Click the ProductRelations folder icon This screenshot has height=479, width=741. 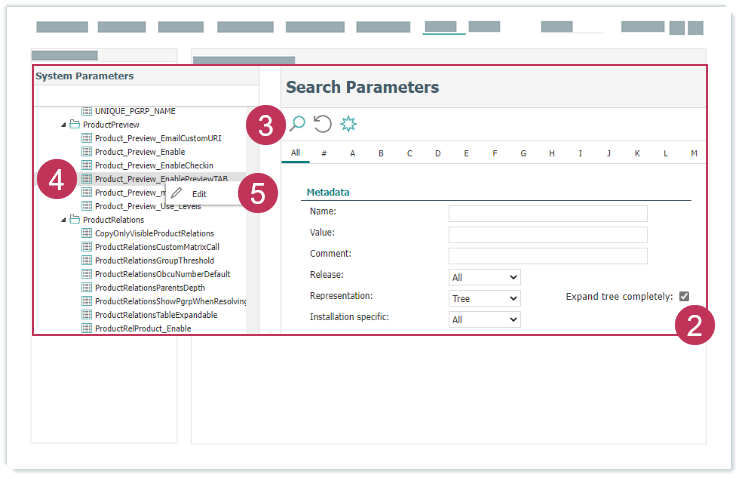(74, 219)
